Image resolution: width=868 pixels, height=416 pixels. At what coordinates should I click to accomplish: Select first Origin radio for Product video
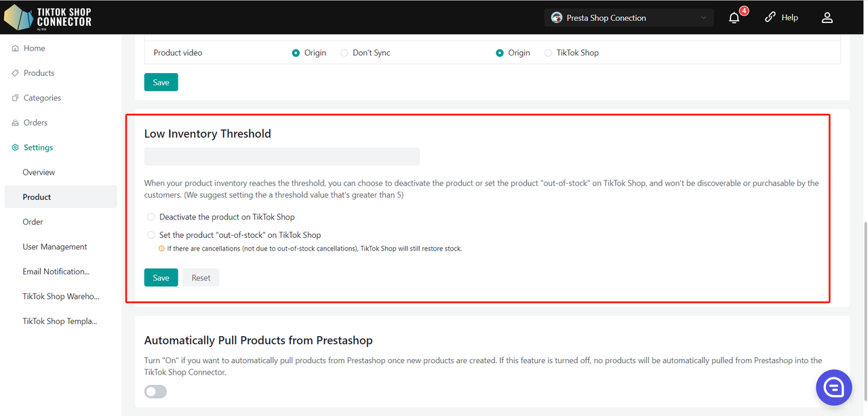pos(296,53)
